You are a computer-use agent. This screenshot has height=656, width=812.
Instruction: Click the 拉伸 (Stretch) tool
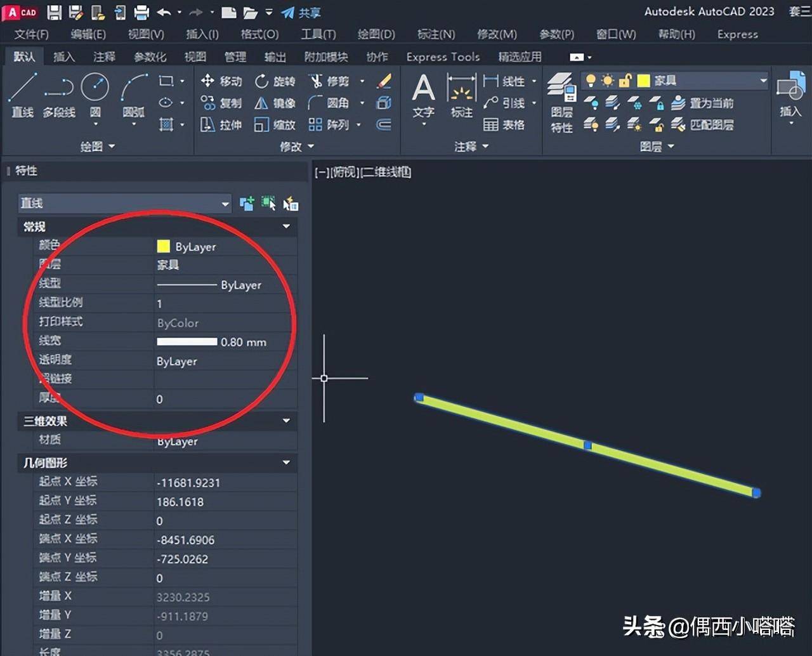pyautogui.click(x=221, y=124)
